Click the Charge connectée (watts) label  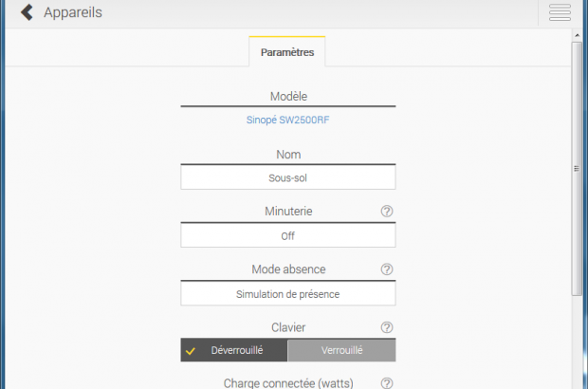pyautogui.click(x=287, y=383)
